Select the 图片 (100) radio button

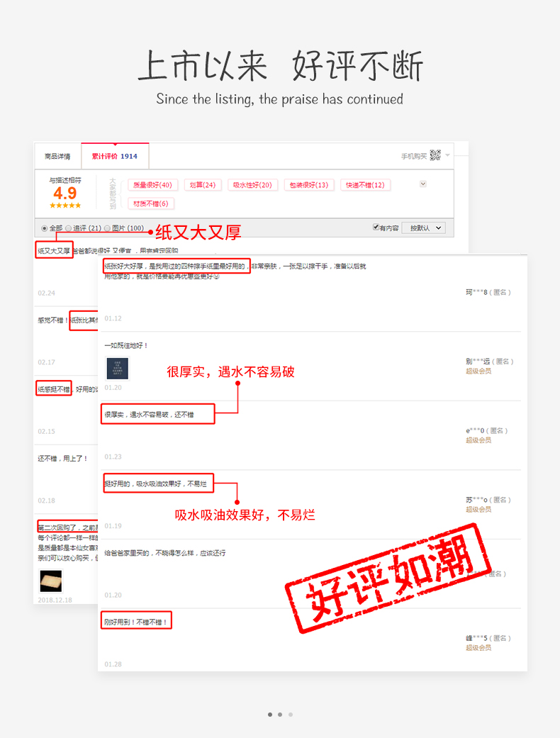[x=107, y=228]
